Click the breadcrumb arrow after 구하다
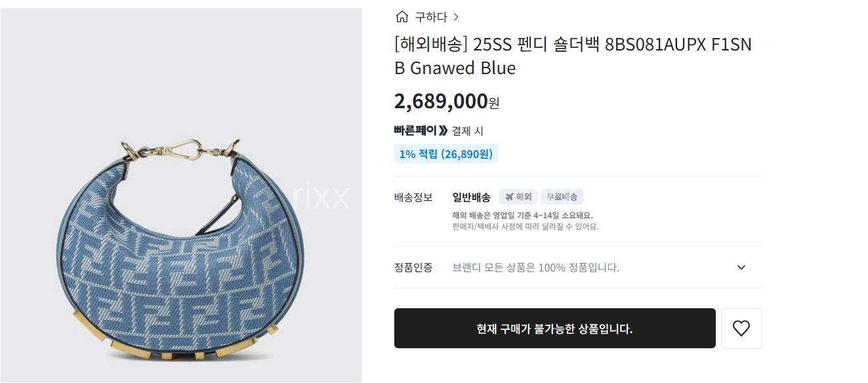Screen dimensions: 868x383 [456, 17]
